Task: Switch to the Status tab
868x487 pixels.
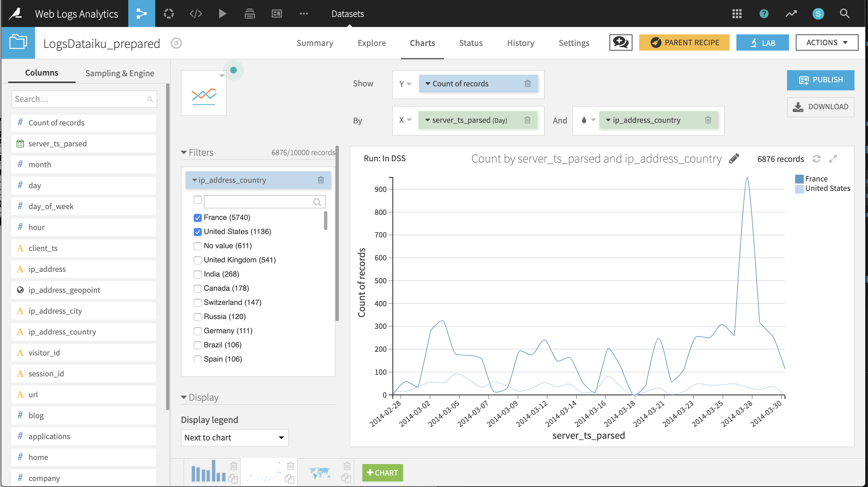Action: (471, 43)
